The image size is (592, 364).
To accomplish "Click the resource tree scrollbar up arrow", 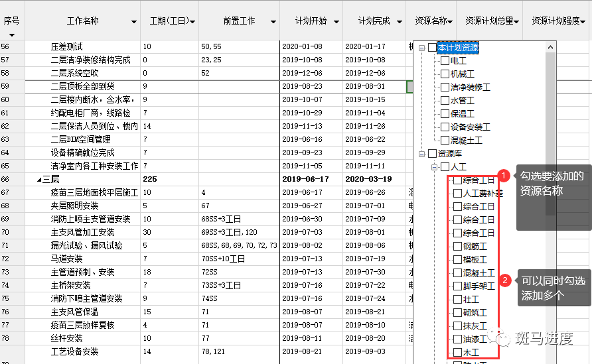I will 550,47.
